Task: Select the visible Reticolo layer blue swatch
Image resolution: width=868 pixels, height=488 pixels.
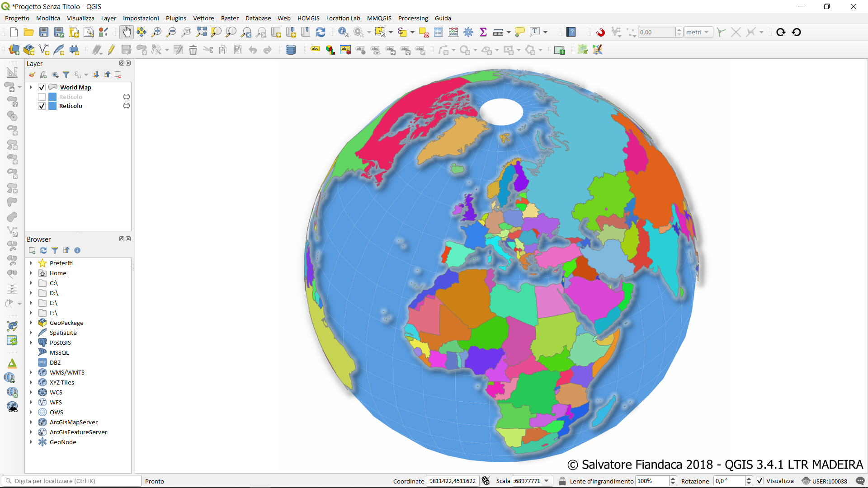Action: coord(52,106)
